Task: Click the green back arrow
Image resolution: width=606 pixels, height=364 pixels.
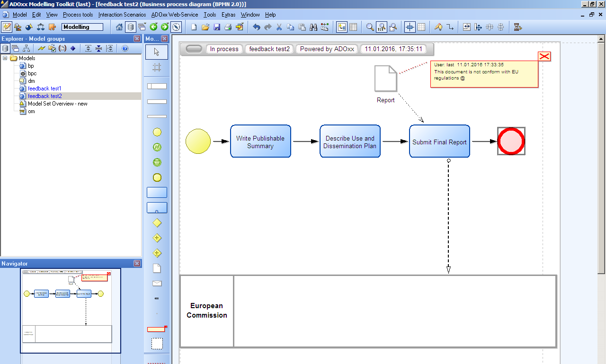Action: pos(153,27)
